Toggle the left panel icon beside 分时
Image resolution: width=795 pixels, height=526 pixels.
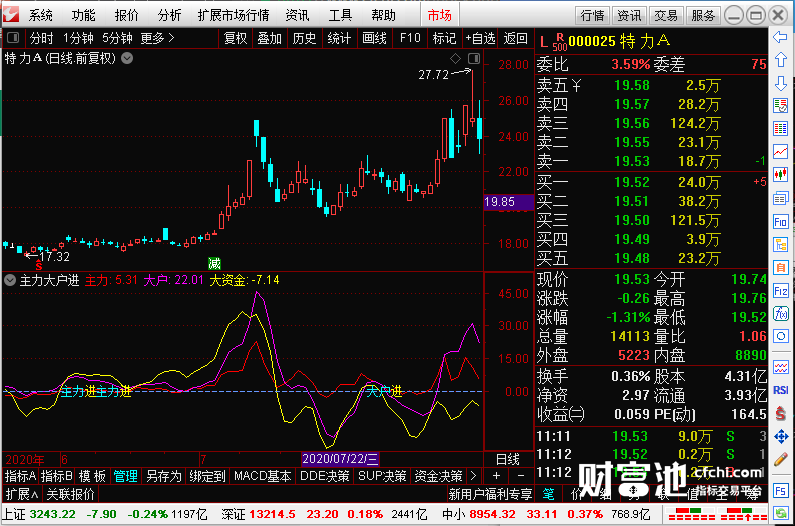click(13, 38)
